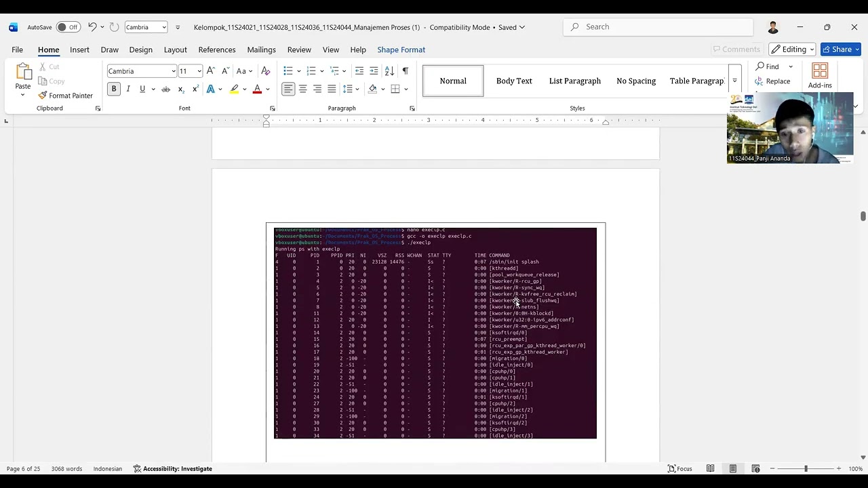Click the Shading paint bucket
This screenshot has width=868, height=488.
coord(372,89)
